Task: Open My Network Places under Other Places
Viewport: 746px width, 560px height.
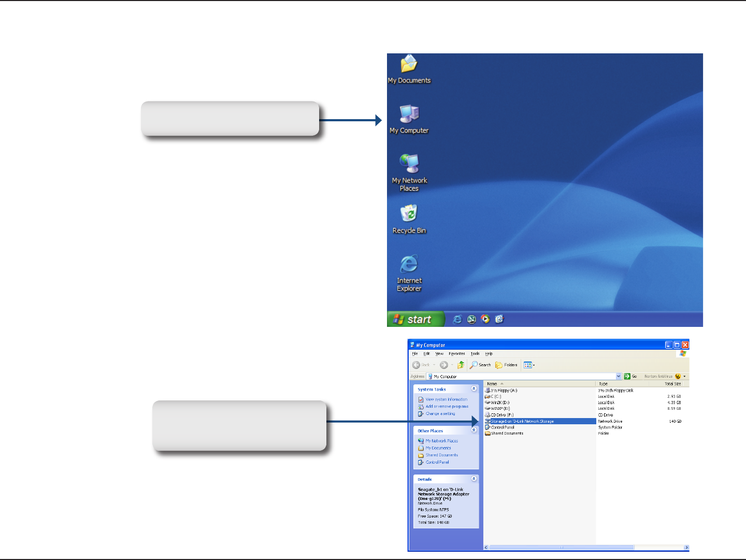Action: (x=441, y=441)
